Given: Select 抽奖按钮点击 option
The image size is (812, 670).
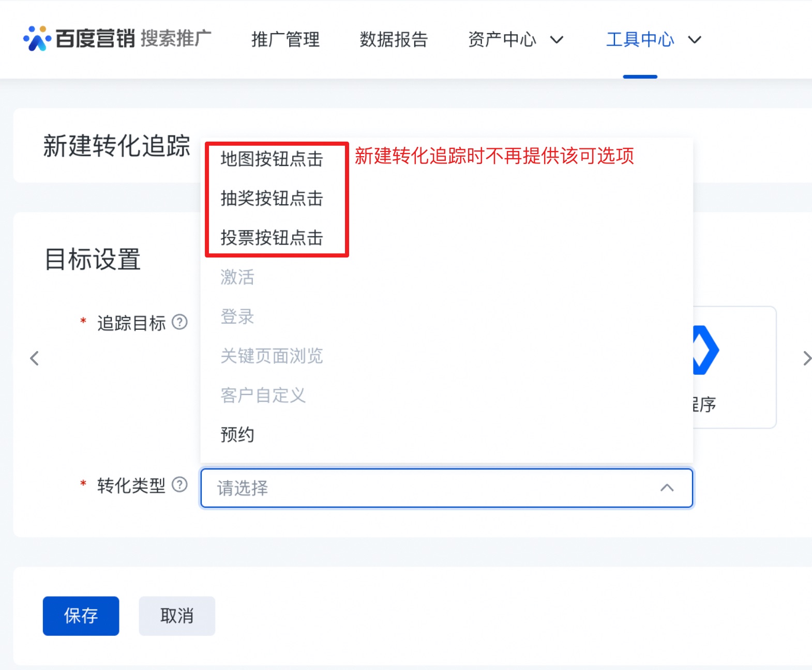Looking at the screenshot, I should click(272, 199).
